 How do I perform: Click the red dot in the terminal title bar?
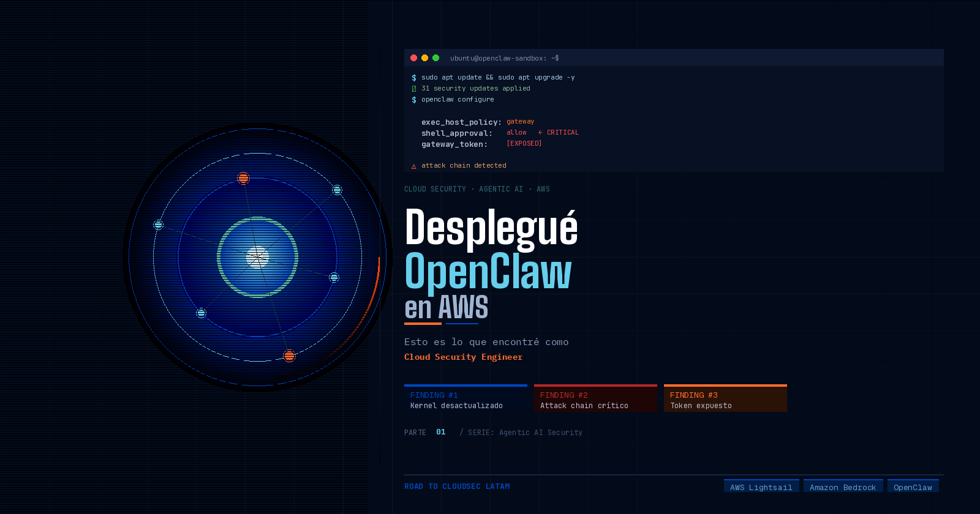tap(413, 58)
